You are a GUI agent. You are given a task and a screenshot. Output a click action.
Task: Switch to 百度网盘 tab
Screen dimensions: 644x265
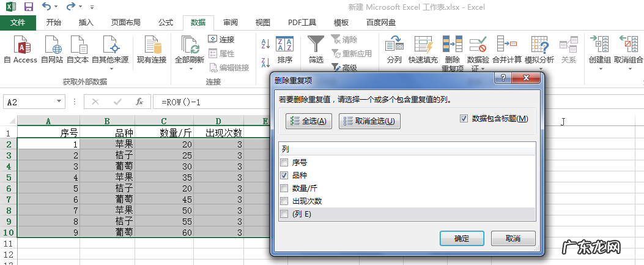381,23
